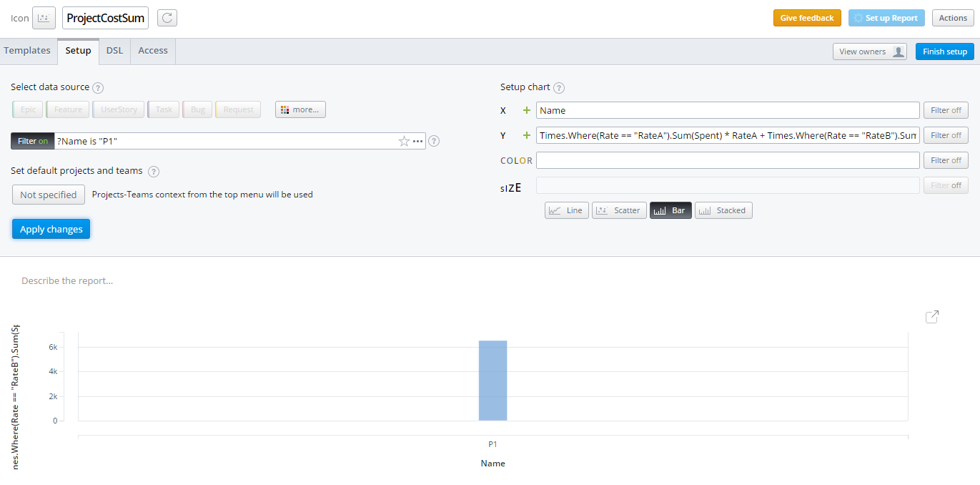Toggle the data source Filter on switch

(33, 141)
